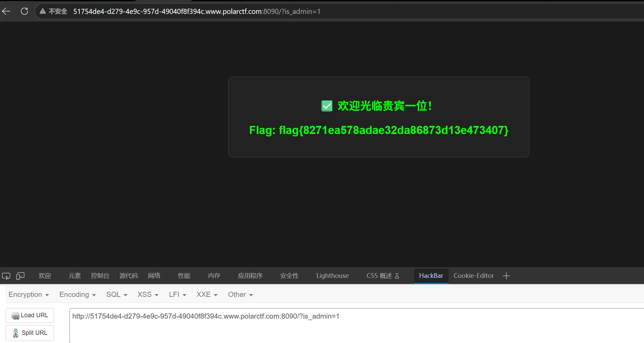Click the green checkmark emoji on page
644x343 pixels.
point(327,106)
